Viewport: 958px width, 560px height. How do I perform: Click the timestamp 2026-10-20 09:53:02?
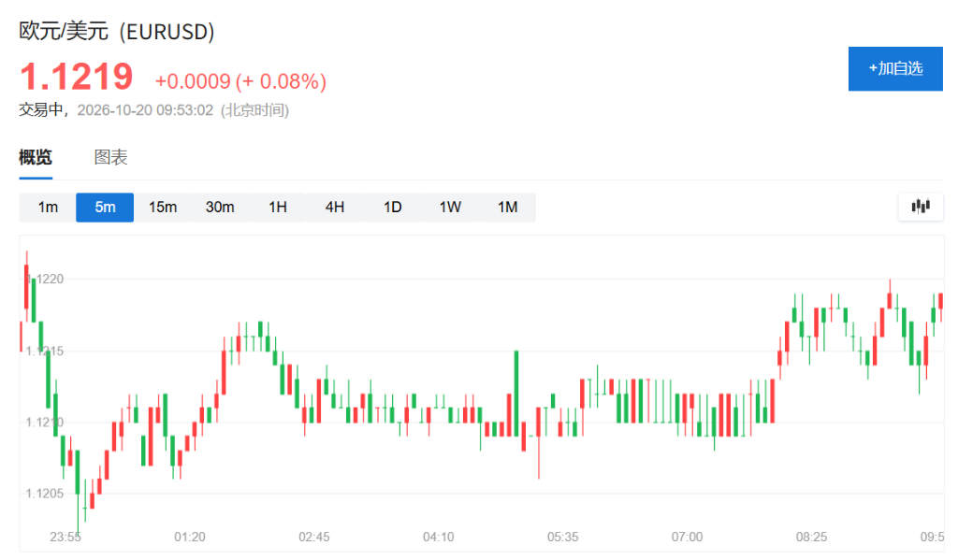point(145,110)
